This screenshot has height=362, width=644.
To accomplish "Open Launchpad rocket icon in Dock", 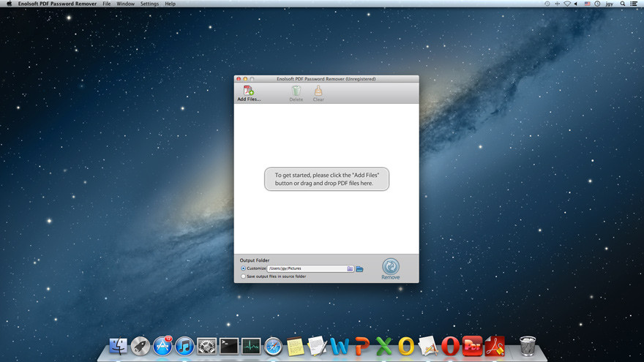I will pyautogui.click(x=141, y=346).
